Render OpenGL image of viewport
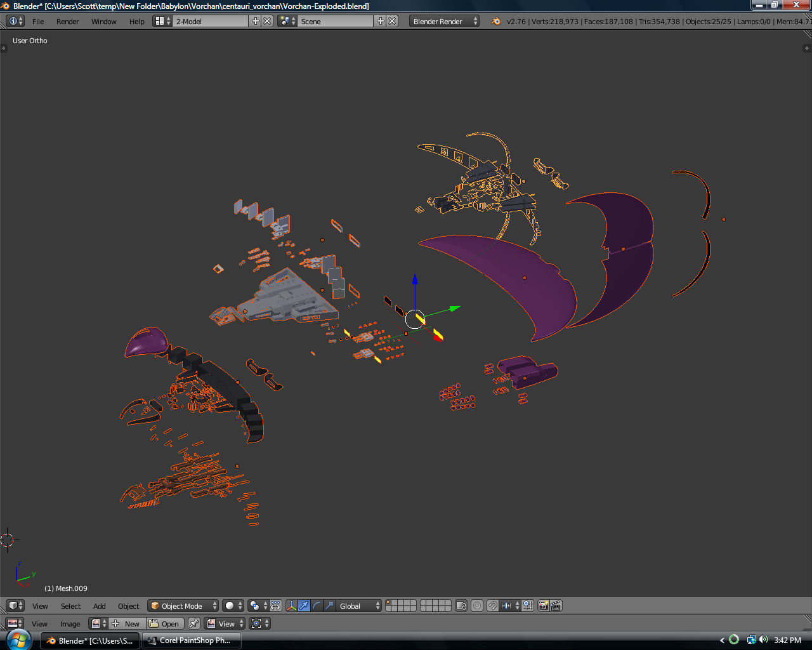 (544, 606)
